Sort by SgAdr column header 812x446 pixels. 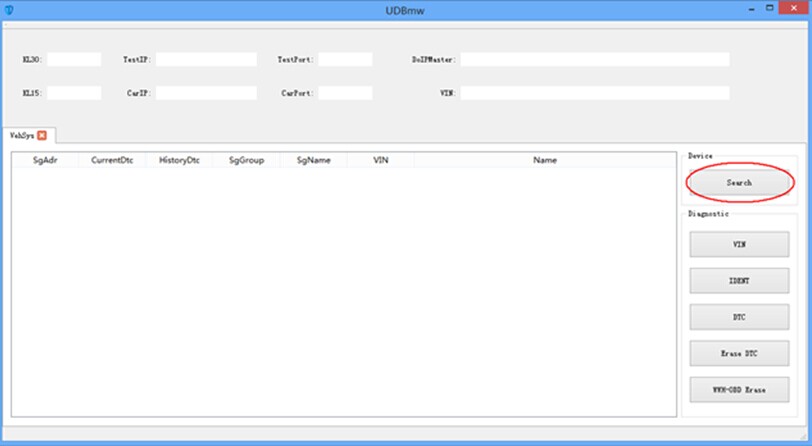point(45,160)
